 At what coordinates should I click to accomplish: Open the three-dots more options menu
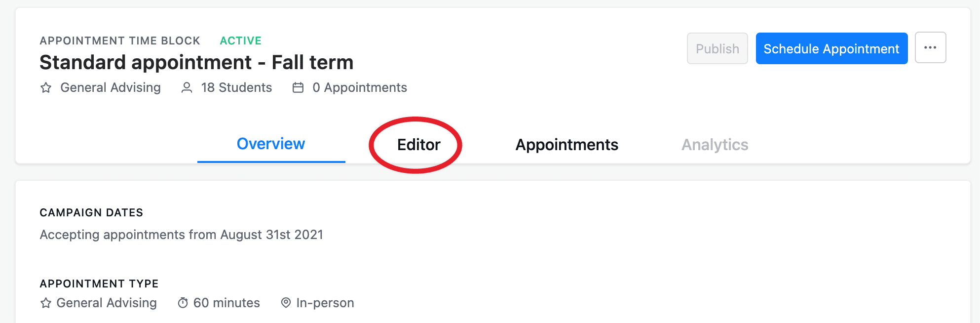point(930,48)
